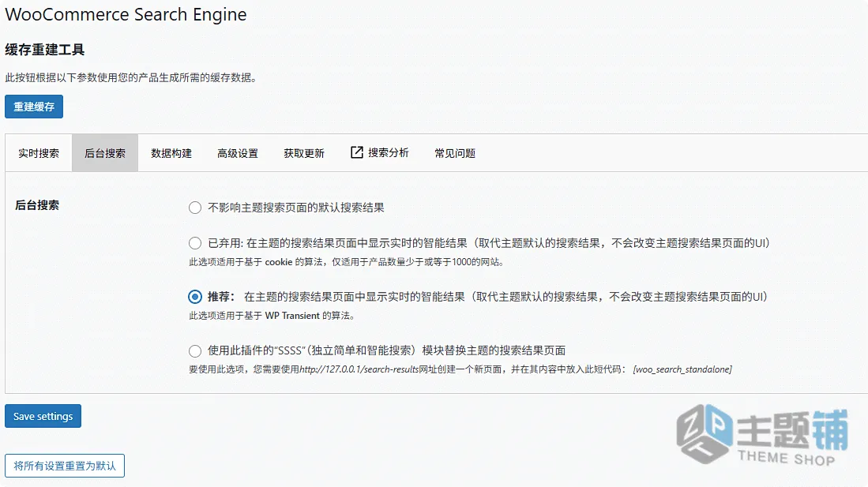Click the cookie algorithm description text
Image resolution: width=868 pixels, height=487 pixels.
point(347,262)
